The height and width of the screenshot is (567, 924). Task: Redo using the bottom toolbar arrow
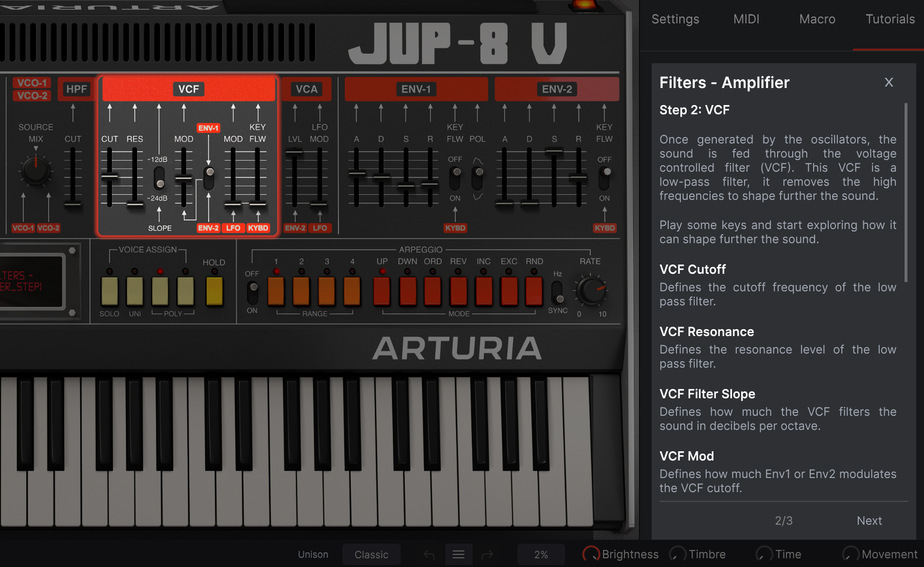point(487,554)
